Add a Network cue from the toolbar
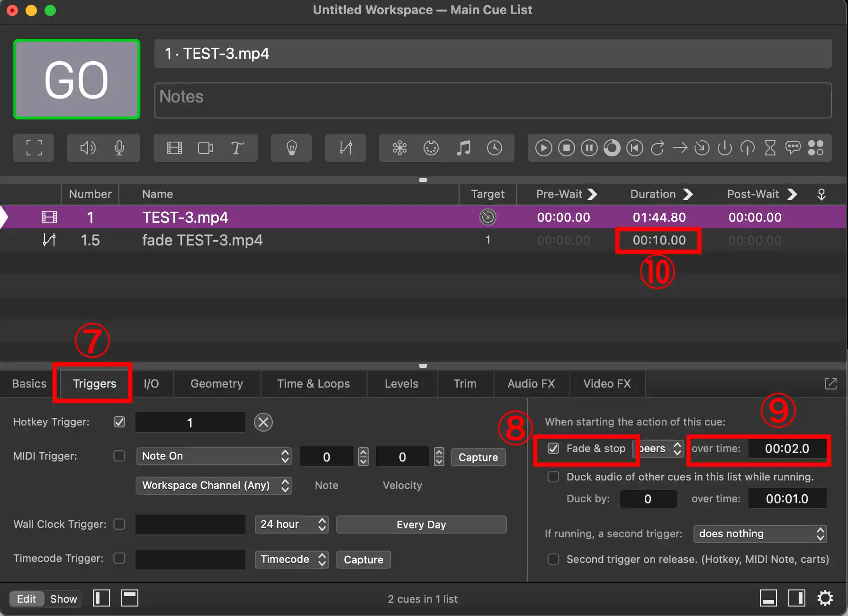The image size is (848, 616). [x=400, y=148]
